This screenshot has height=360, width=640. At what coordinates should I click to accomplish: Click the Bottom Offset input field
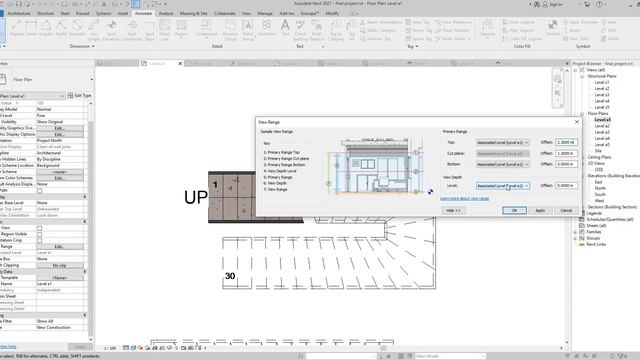(x=566, y=164)
